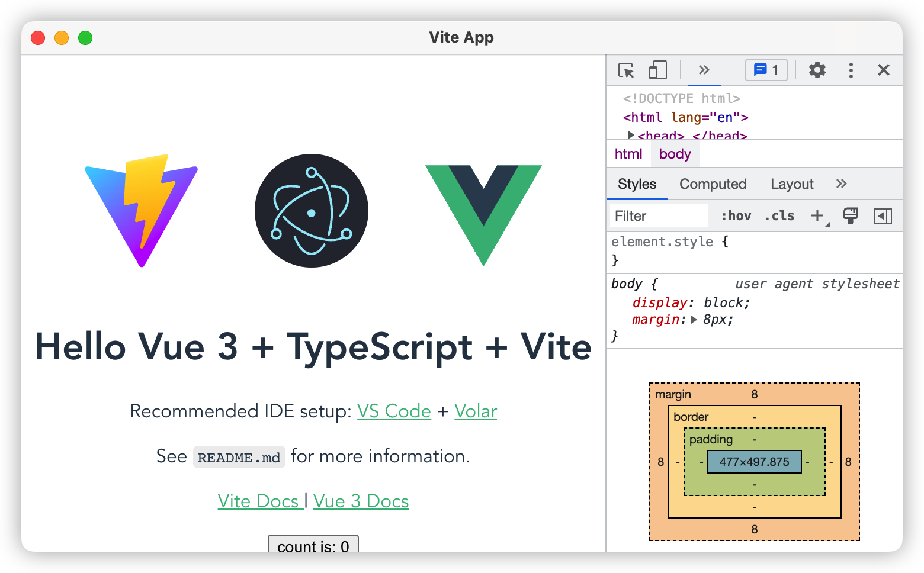Toggle the .cls element classes panel
924x573 pixels.
tap(779, 216)
